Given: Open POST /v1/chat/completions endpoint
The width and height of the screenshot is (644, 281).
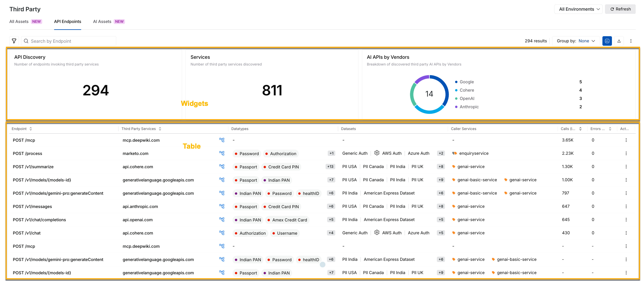Looking at the screenshot, I should point(39,219).
